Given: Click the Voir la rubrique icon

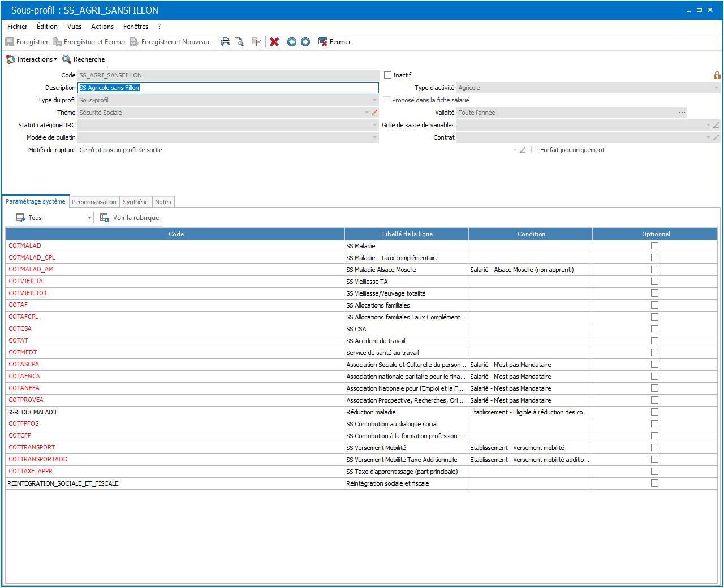Looking at the screenshot, I should pos(105,217).
